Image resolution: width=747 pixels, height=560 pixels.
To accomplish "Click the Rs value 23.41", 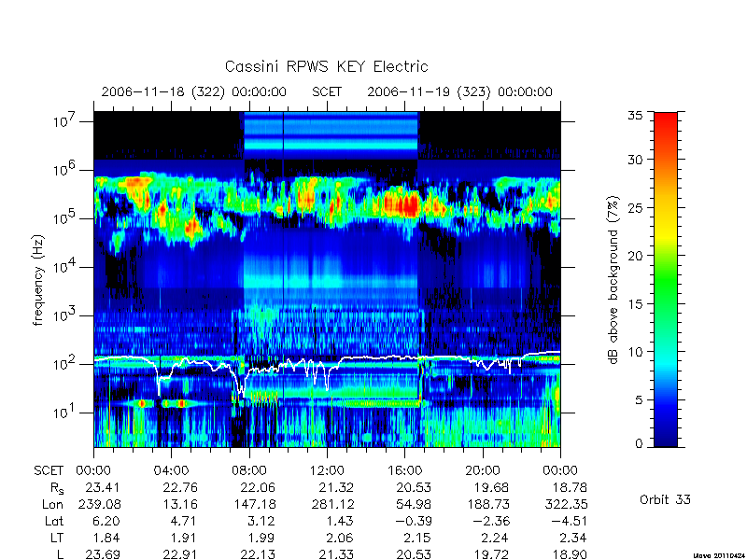I will tap(103, 487).
